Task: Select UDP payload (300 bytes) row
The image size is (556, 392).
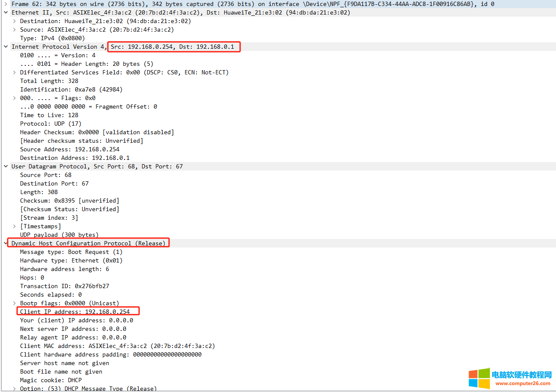Action: click(59, 235)
